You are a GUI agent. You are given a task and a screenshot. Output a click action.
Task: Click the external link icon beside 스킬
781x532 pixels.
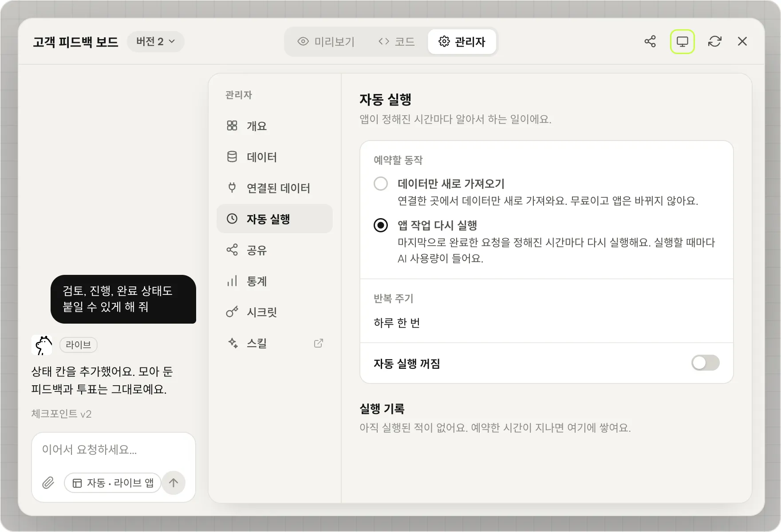click(x=319, y=343)
